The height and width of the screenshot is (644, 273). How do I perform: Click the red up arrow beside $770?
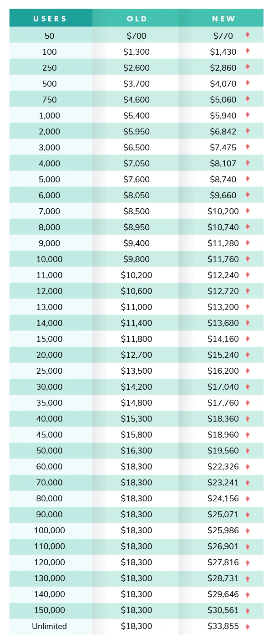tap(248, 35)
